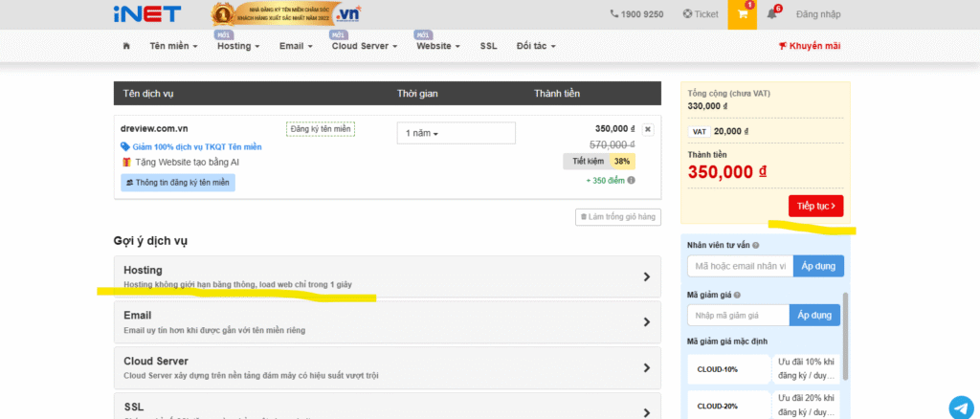The height and width of the screenshot is (419, 980).
Task: Click Áp dụng for consultant code
Action: [x=819, y=266]
